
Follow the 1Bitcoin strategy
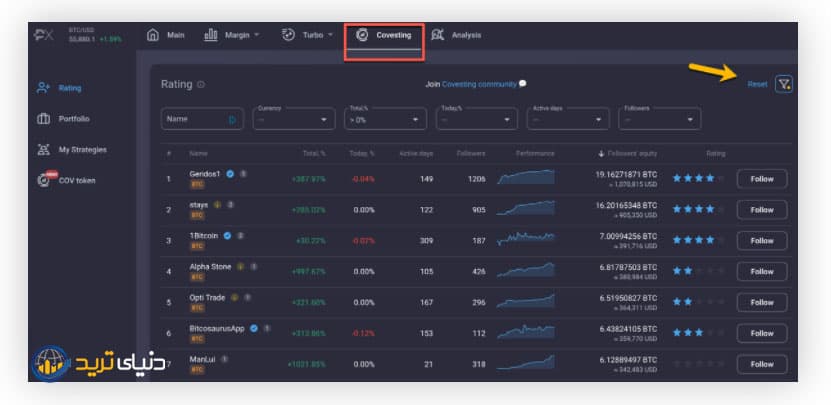[762, 241]
